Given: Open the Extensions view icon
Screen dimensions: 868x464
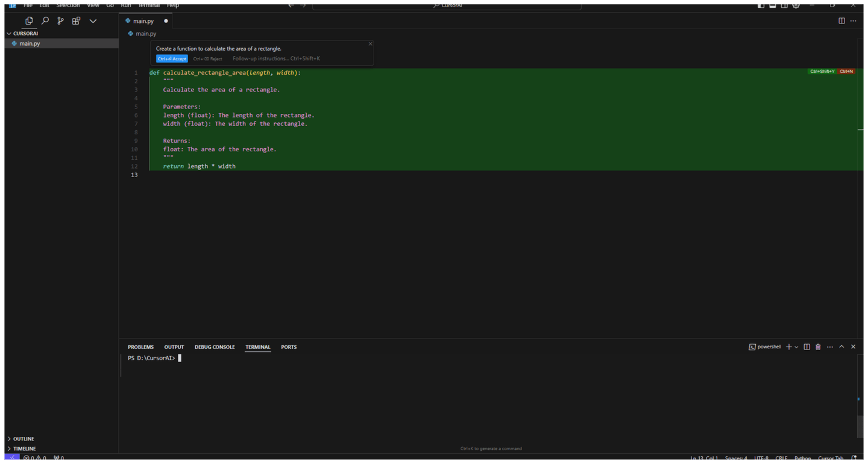Looking at the screenshot, I should 76,20.
